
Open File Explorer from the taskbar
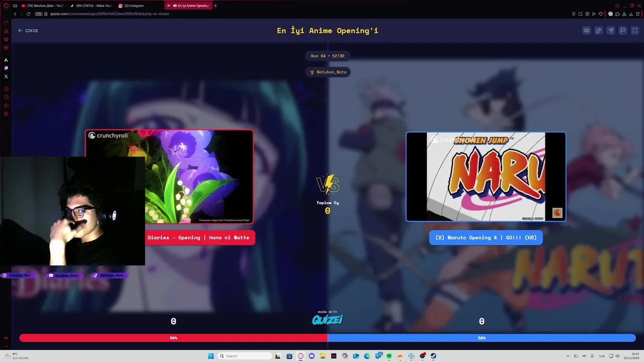point(323,356)
